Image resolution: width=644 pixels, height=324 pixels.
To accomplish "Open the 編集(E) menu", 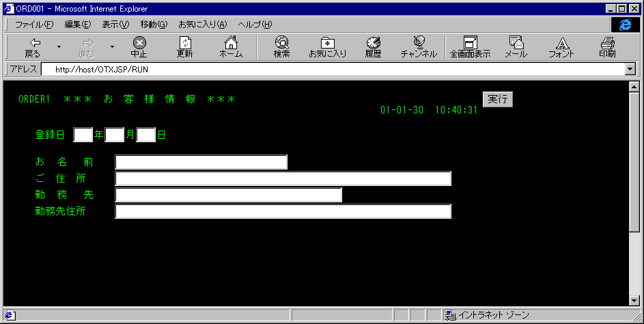I will pyautogui.click(x=78, y=25).
